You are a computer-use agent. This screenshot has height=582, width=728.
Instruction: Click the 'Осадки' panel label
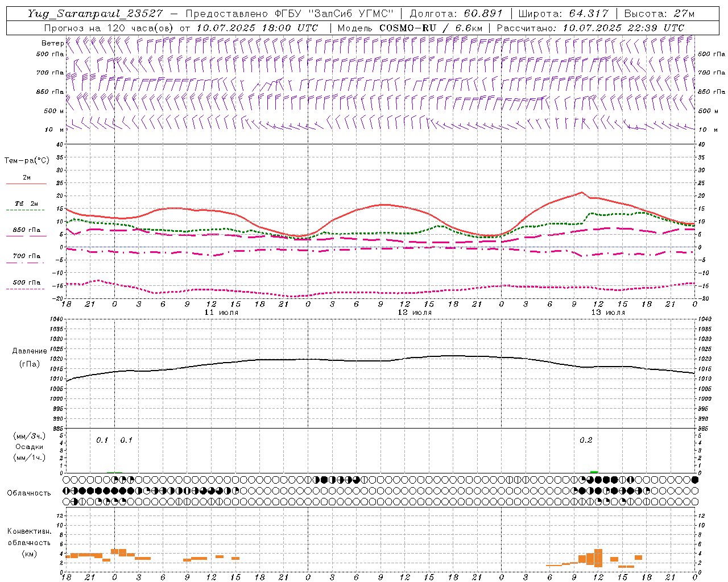click(30, 447)
